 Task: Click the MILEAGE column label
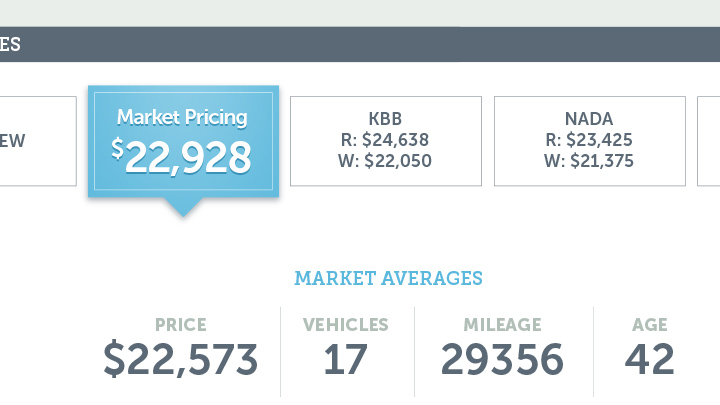click(x=502, y=325)
